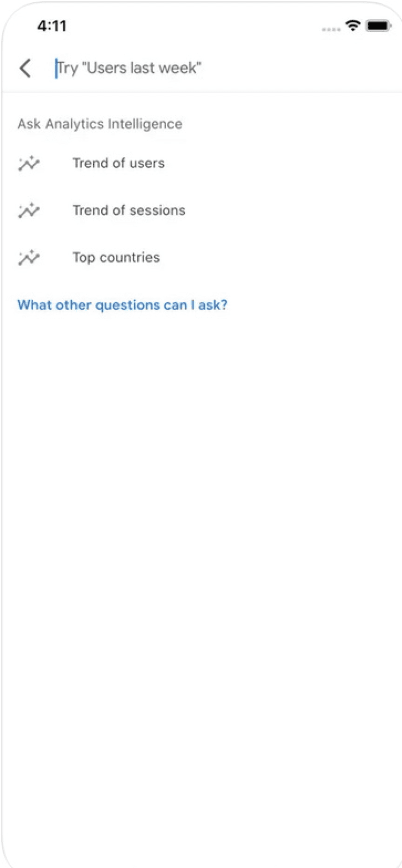Viewport: 402px width, 868px height.
Task: Tap the word "users" in first suggestion
Action: pos(146,163)
